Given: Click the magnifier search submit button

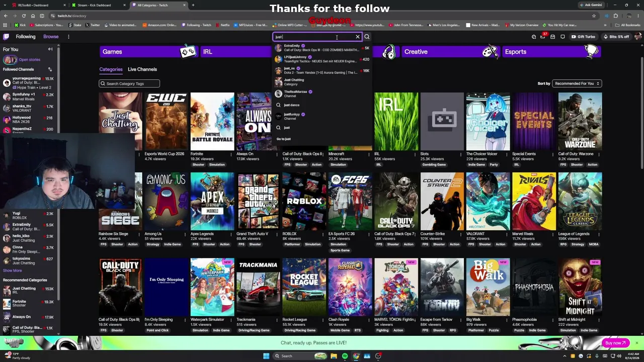Looking at the screenshot, I should (367, 37).
